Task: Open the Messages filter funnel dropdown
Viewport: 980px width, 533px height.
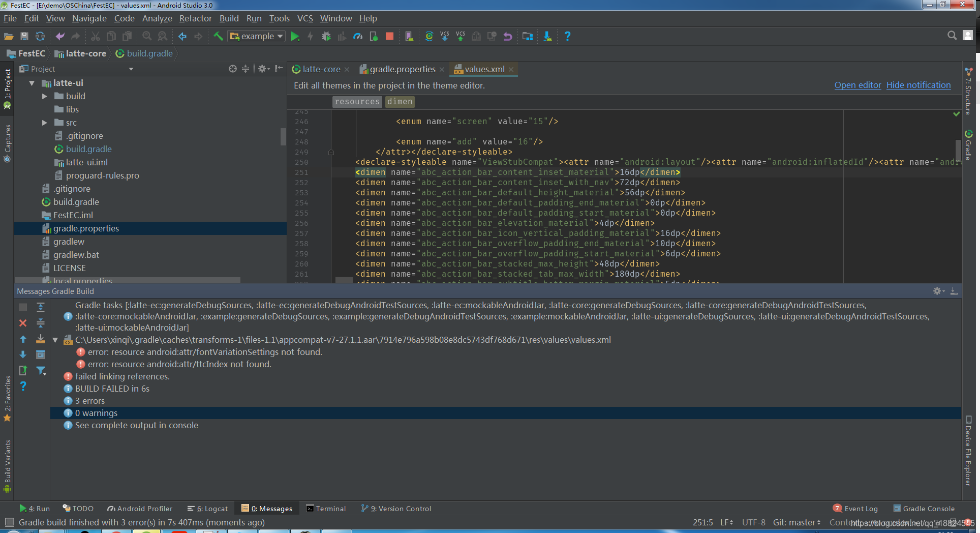Action: pyautogui.click(x=41, y=371)
